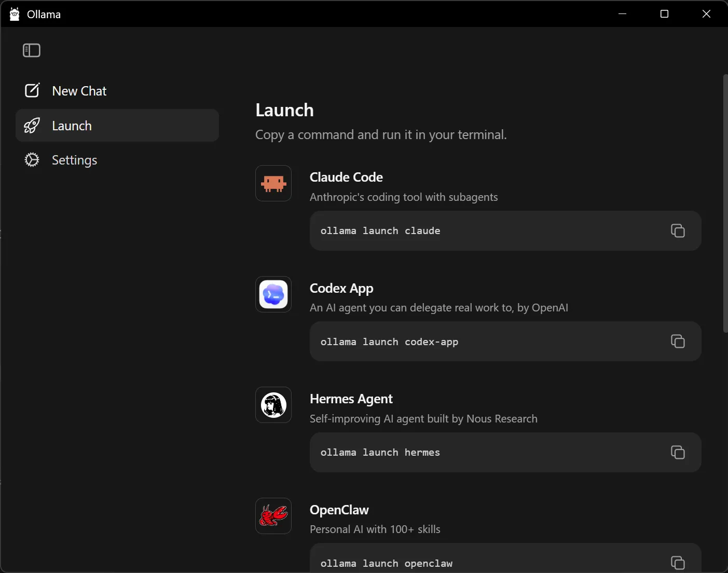Image resolution: width=728 pixels, height=573 pixels.
Task: Click 'Self-improving AI agent' description
Action: coord(423,419)
